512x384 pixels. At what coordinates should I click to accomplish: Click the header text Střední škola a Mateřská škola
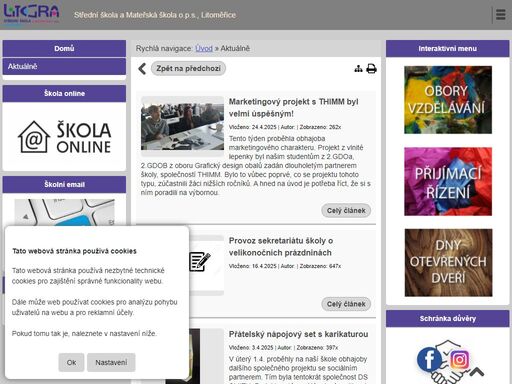tap(155, 15)
